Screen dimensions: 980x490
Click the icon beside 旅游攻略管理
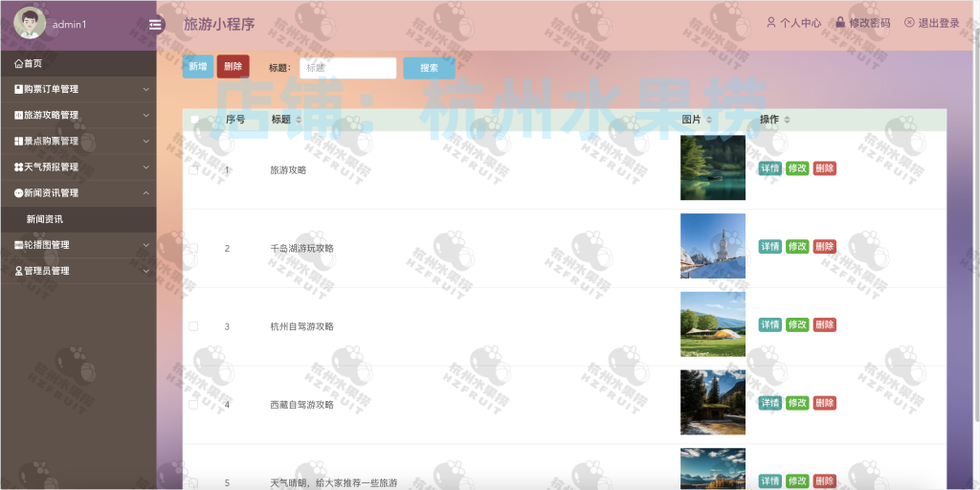[18, 115]
